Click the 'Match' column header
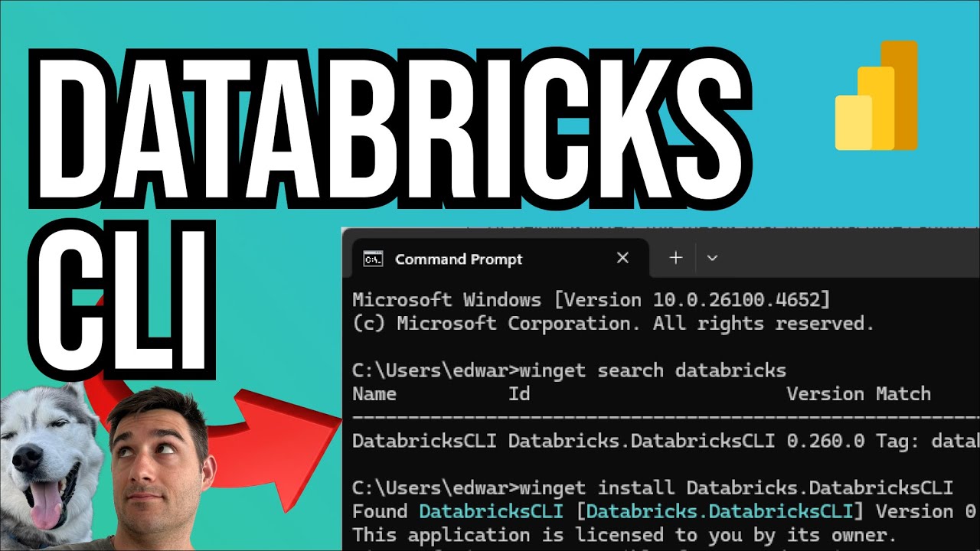This screenshot has height=551, width=980. pyautogui.click(x=903, y=394)
